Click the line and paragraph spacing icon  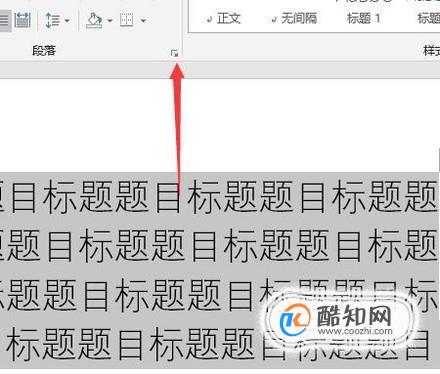pos(52,20)
